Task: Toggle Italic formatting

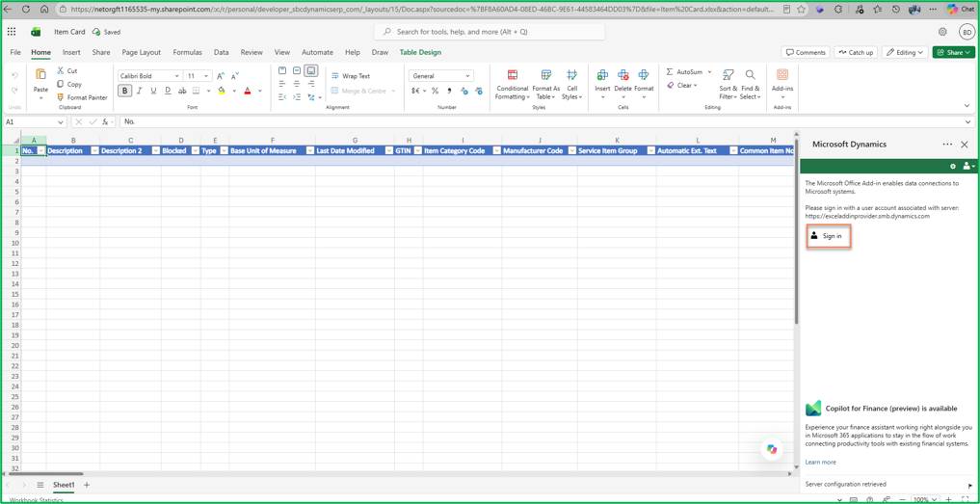Action: pos(140,91)
